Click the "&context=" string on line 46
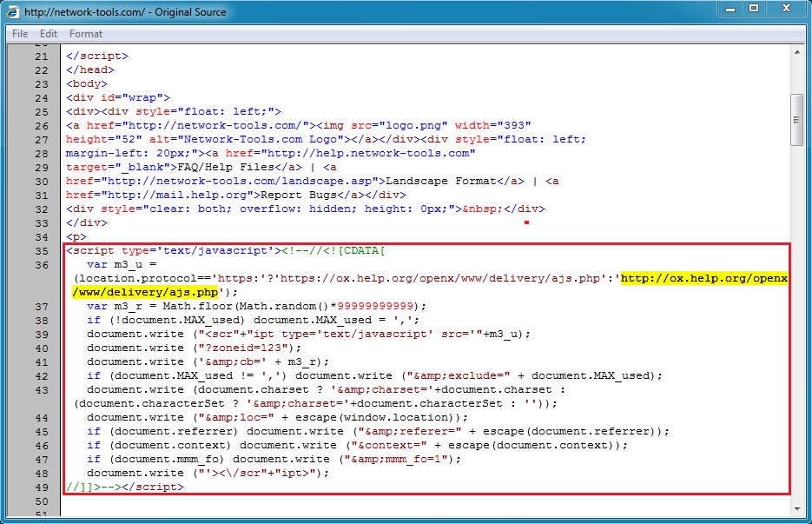The width and height of the screenshot is (812, 524). tap(389, 446)
